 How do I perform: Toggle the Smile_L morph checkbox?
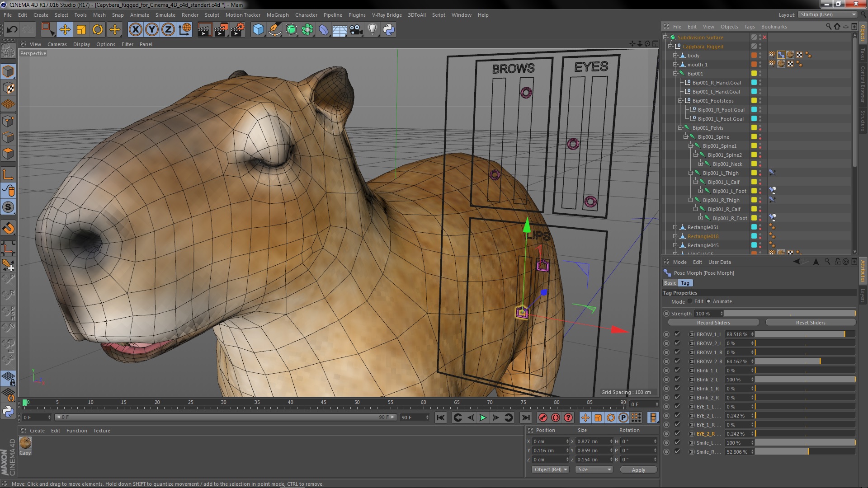click(x=677, y=442)
